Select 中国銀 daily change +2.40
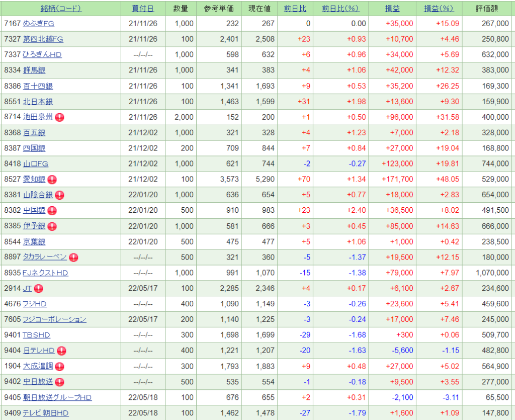Image resolution: width=515 pixels, height=420 pixels. [357, 210]
